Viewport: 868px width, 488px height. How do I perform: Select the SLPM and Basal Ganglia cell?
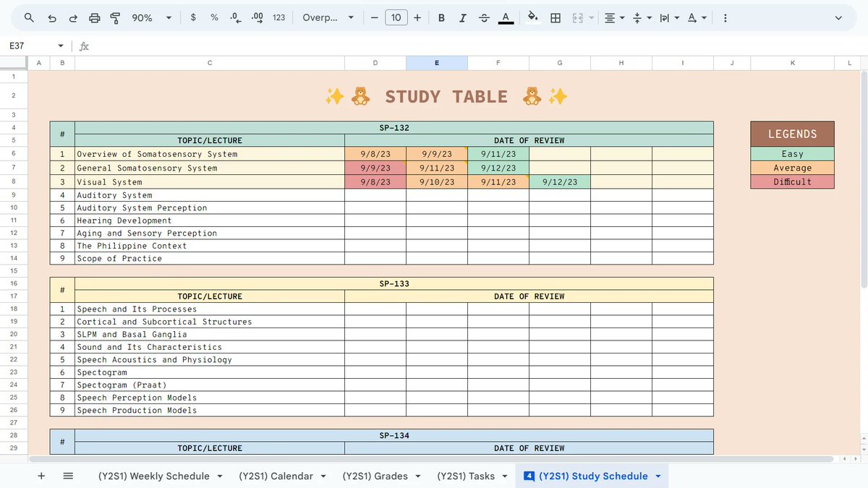click(x=210, y=334)
